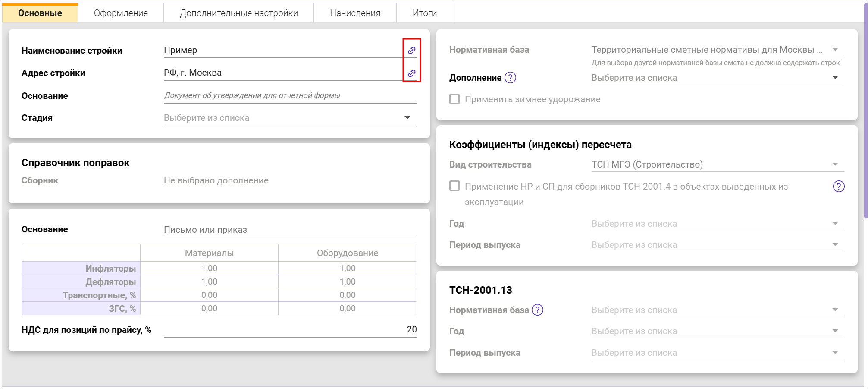Expand the Стадия dropdown list

[x=407, y=118]
